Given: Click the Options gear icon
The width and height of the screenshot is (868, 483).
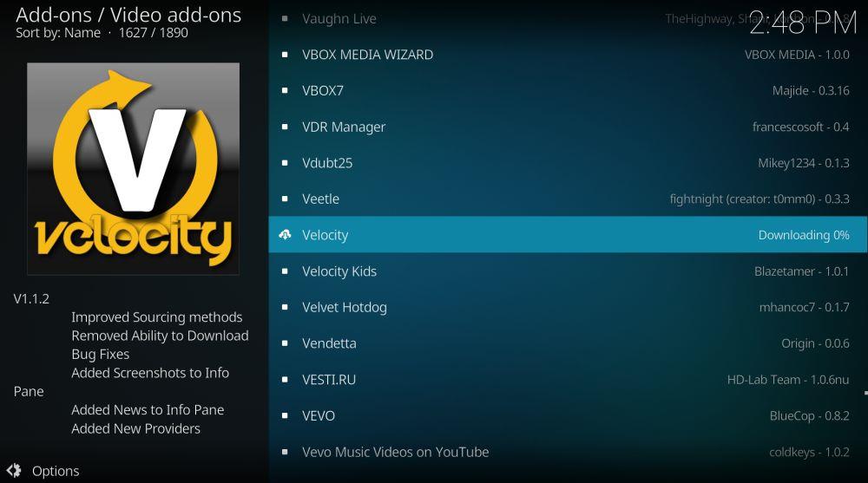Looking at the screenshot, I should click(14, 471).
